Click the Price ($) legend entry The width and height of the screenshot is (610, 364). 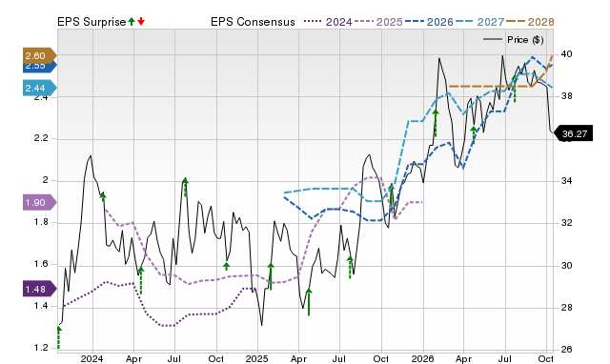tap(513, 40)
